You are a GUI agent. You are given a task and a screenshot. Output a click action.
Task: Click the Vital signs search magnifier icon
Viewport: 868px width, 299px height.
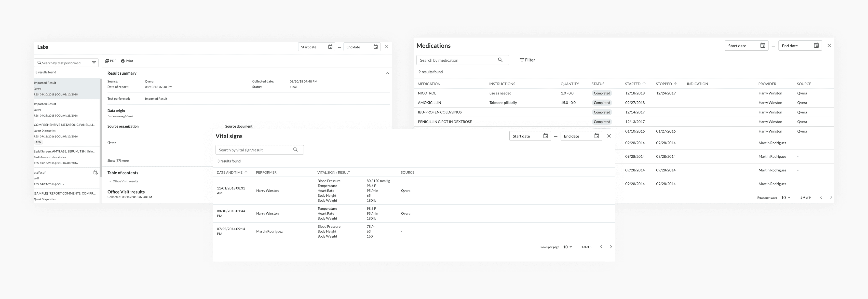(295, 150)
